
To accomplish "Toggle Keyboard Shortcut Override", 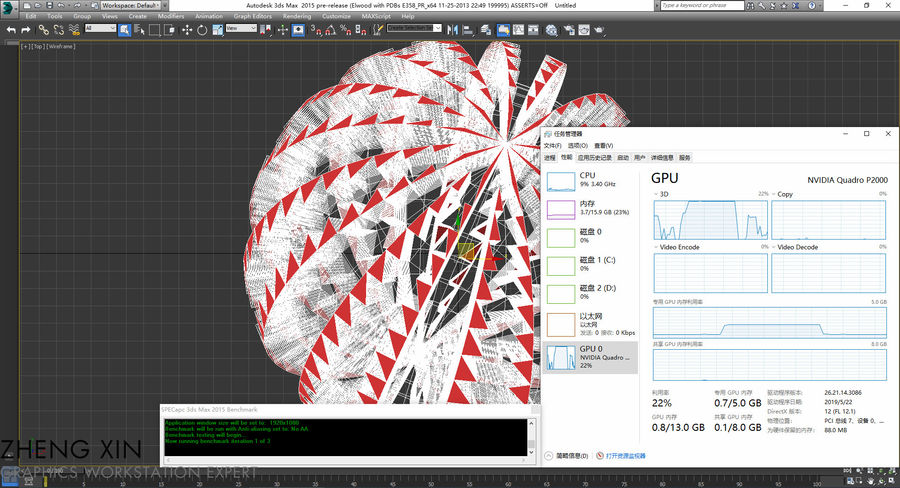I will [x=298, y=30].
